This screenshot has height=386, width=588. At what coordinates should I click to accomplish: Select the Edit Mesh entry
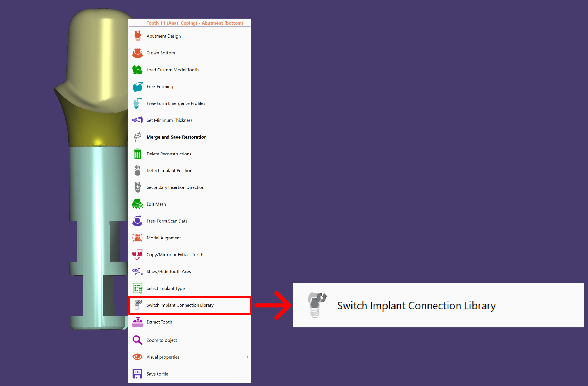coord(190,204)
